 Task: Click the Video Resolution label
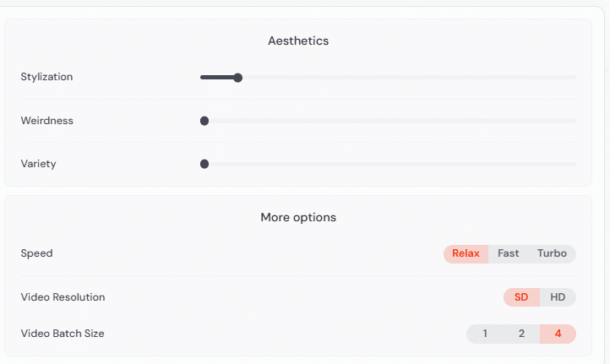[x=63, y=297]
